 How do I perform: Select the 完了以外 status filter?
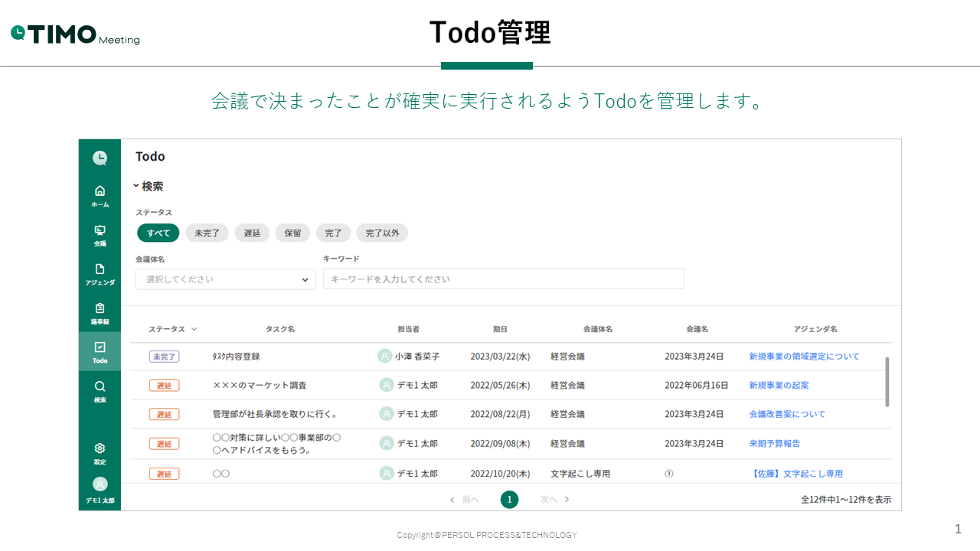click(x=382, y=233)
